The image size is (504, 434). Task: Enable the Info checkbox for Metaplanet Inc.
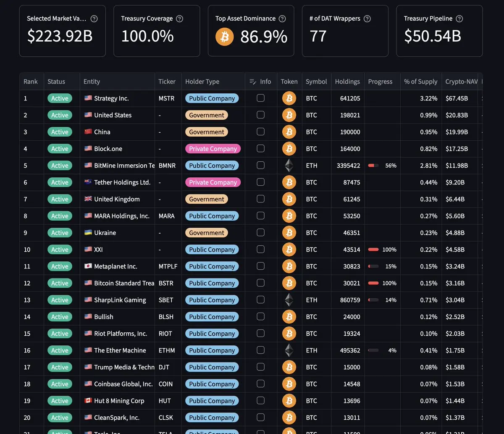260,266
